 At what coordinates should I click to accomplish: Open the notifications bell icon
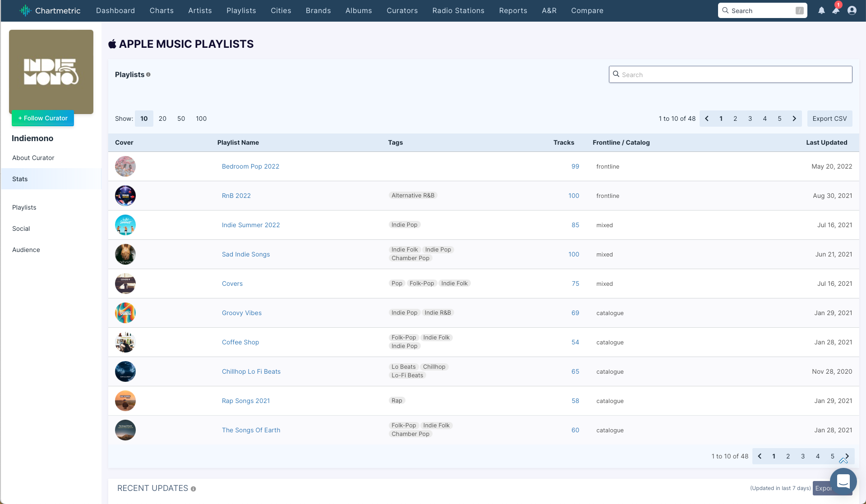click(821, 10)
